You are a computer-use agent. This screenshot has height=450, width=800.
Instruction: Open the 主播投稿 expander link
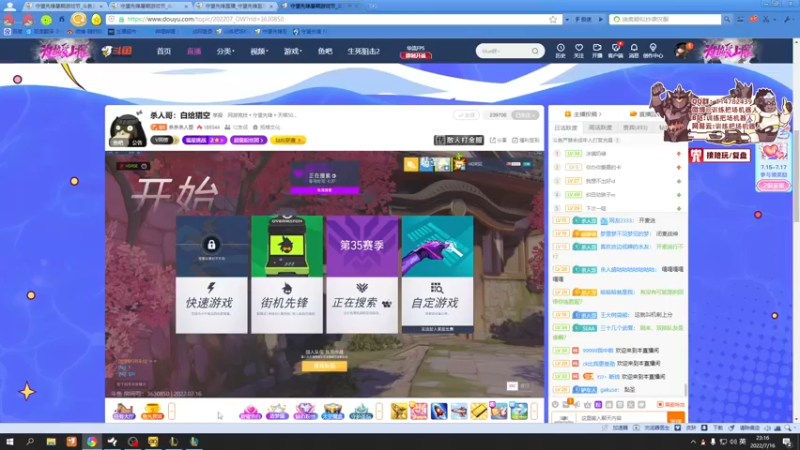tap(584, 114)
